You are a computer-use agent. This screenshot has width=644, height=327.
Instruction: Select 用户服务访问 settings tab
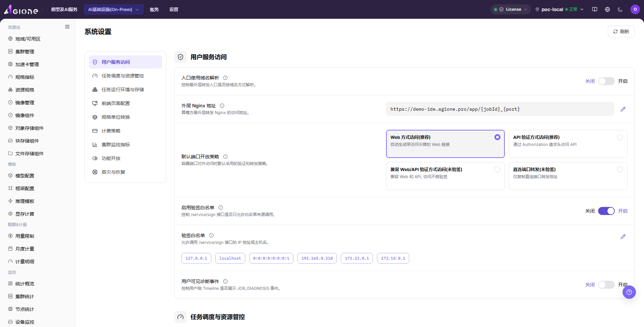tap(125, 62)
